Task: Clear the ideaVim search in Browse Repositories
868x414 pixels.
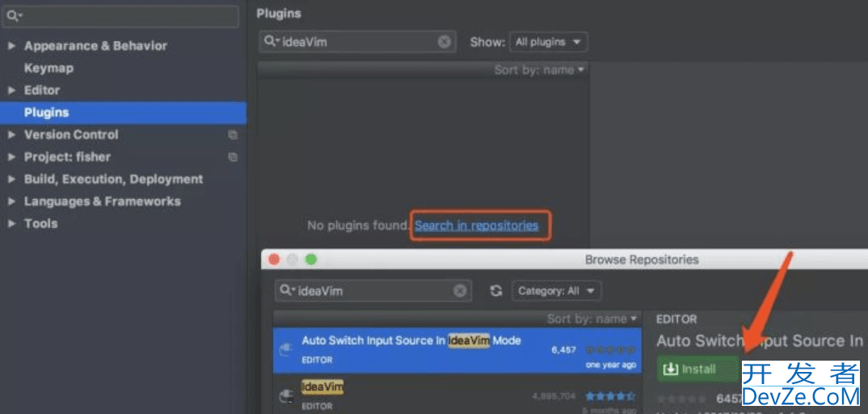Action: 460,291
